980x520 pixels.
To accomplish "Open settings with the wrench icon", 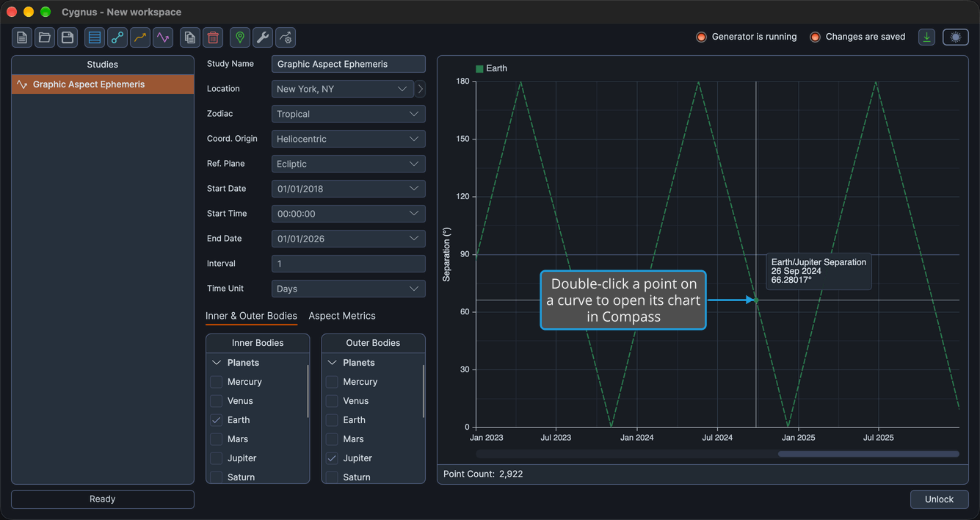I will click(x=263, y=37).
